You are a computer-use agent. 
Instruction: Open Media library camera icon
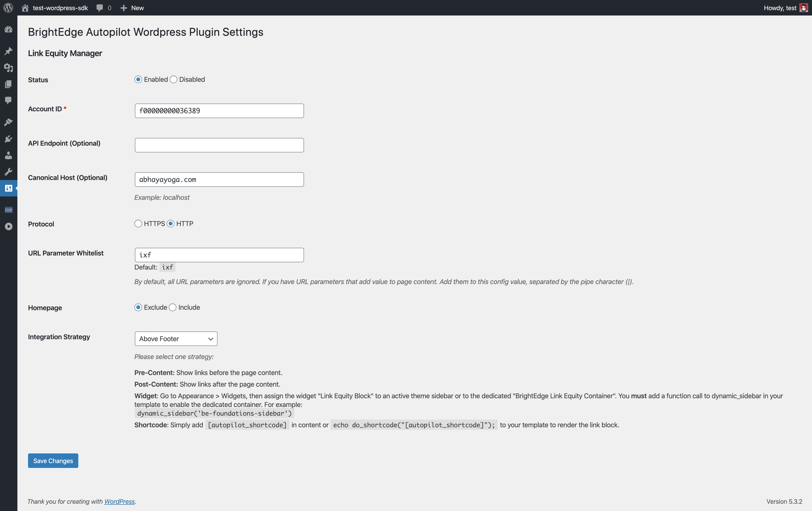pyautogui.click(x=8, y=68)
